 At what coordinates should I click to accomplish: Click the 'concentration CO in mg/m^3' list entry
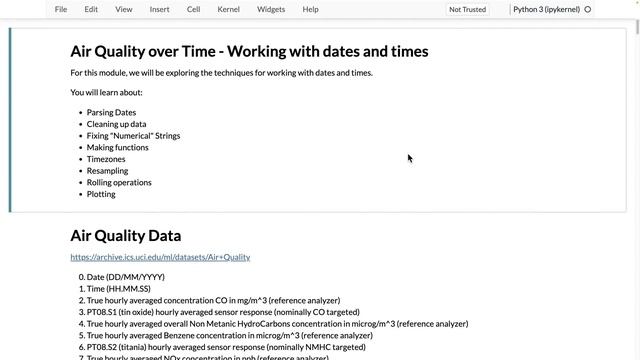(213, 300)
